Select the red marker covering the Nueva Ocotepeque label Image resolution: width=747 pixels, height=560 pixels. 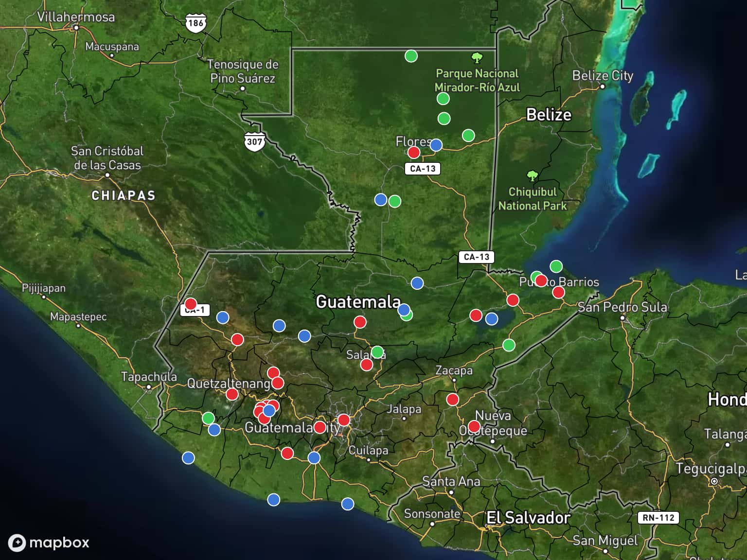tap(474, 427)
